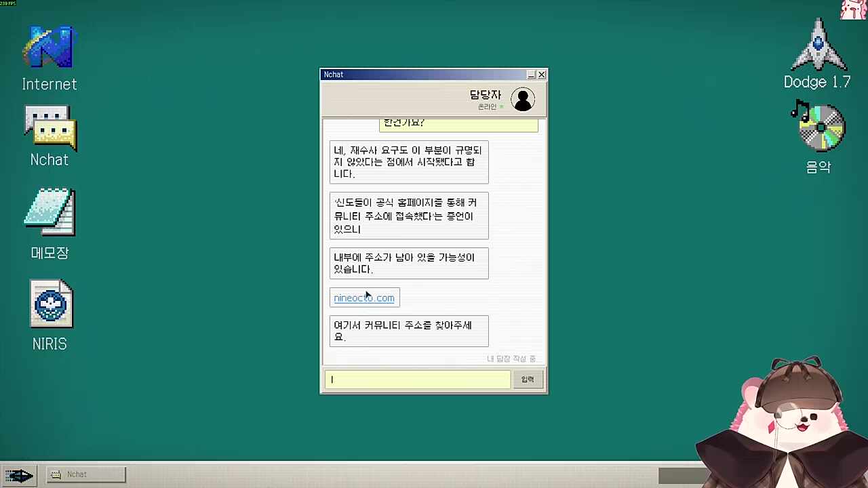868x488 pixels.
Task: Click the Nchat window title text
Action: pyautogui.click(x=334, y=75)
